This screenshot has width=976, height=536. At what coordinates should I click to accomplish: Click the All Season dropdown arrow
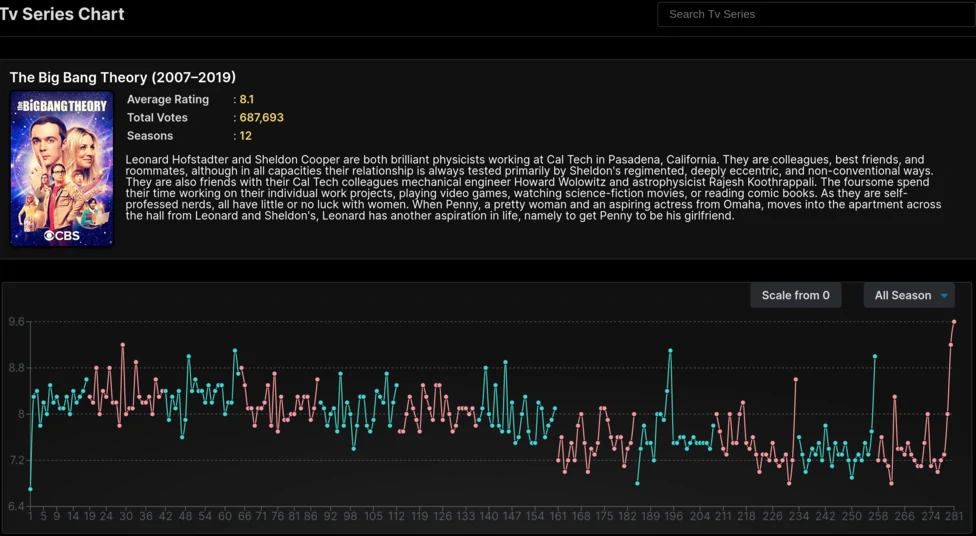point(944,296)
